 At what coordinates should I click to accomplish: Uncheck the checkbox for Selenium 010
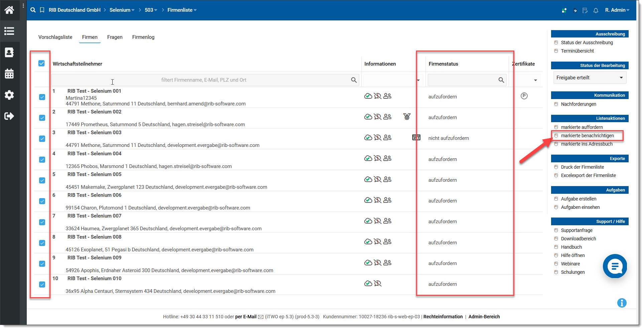coord(42,284)
